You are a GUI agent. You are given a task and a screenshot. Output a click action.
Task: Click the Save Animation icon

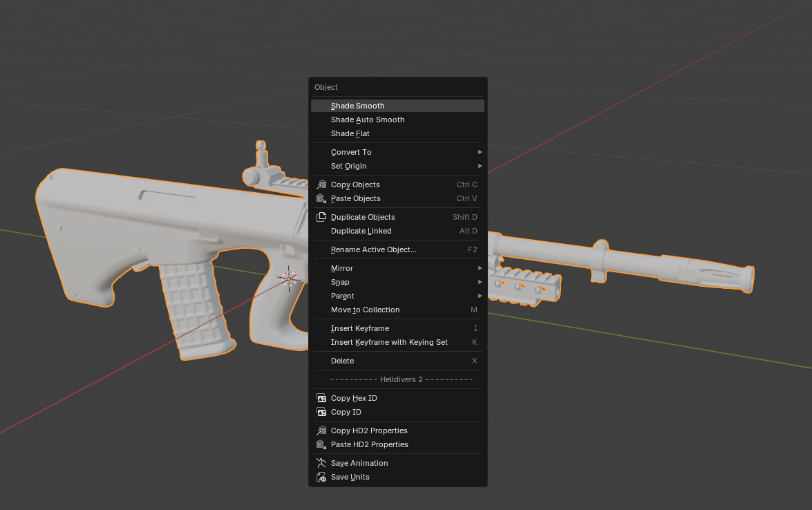pos(321,463)
